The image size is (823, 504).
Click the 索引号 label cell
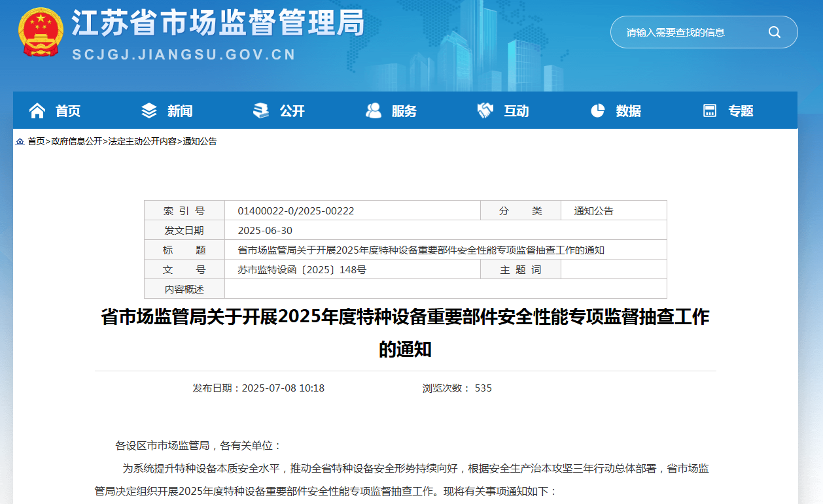pyautogui.click(x=184, y=210)
